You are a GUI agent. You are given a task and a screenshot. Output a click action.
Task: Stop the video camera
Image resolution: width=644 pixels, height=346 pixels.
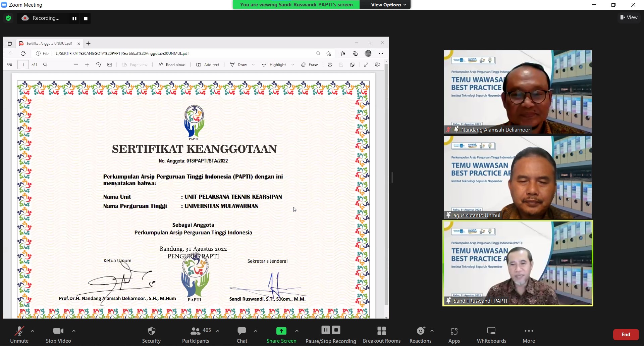[x=58, y=331]
